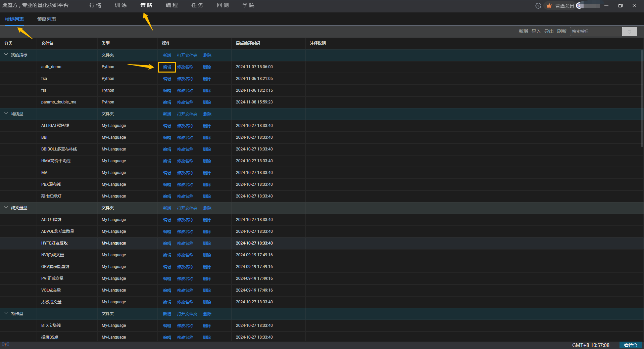Click the 文件名 column header

coord(47,43)
